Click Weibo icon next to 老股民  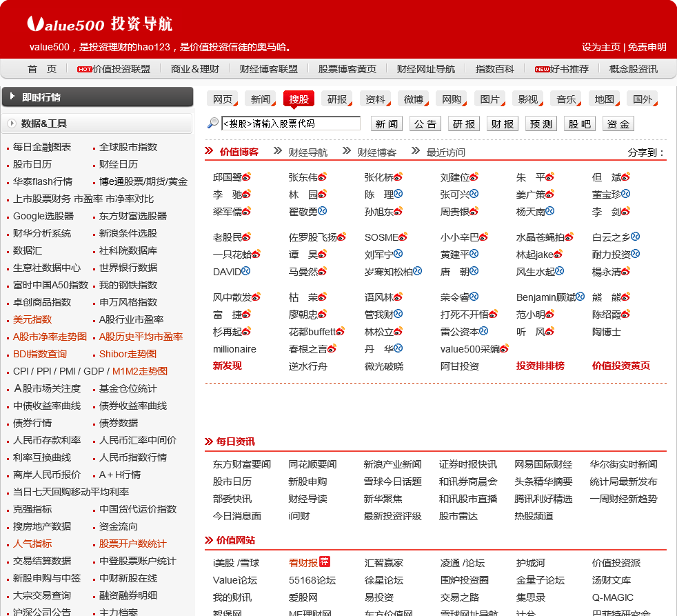247,237
